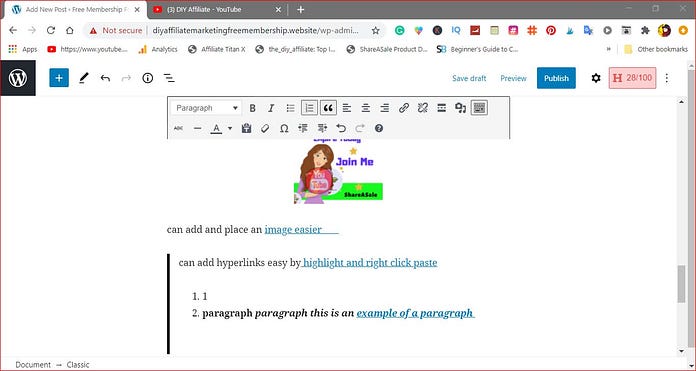This screenshot has height=371, width=696.
Task: Open the three-dot Options menu
Action: coord(667,78)
